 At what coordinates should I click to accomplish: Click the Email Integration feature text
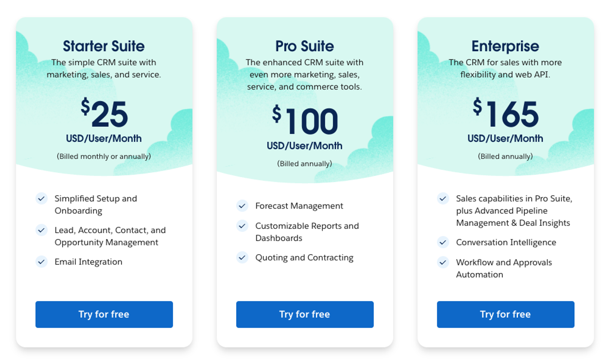pyautogui.click(x=88, y=262)
